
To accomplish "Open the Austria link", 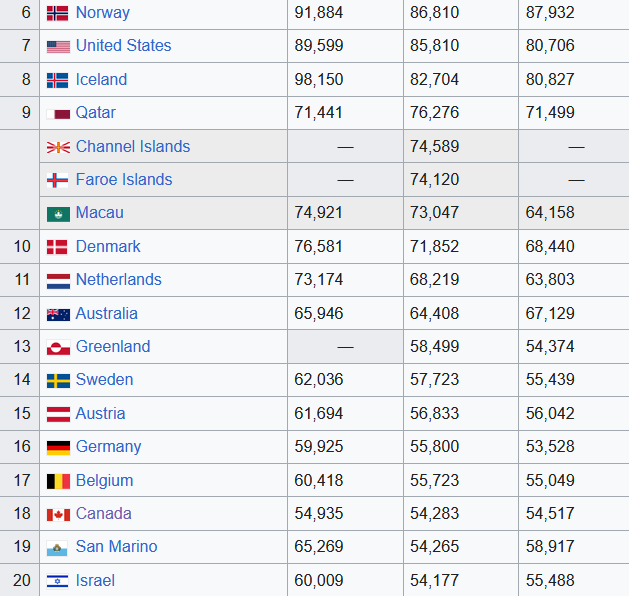I will pos(100,413).
